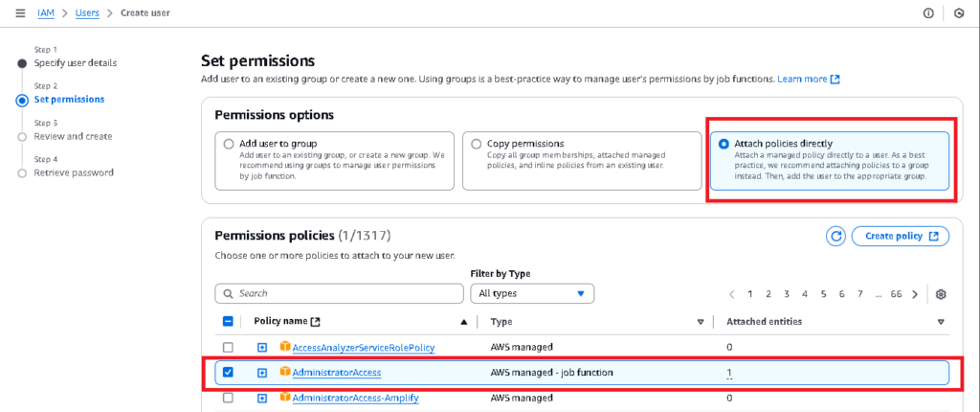Click the previous page arrow in pagination
Screen dimensions: 980x412
point(732,294)
